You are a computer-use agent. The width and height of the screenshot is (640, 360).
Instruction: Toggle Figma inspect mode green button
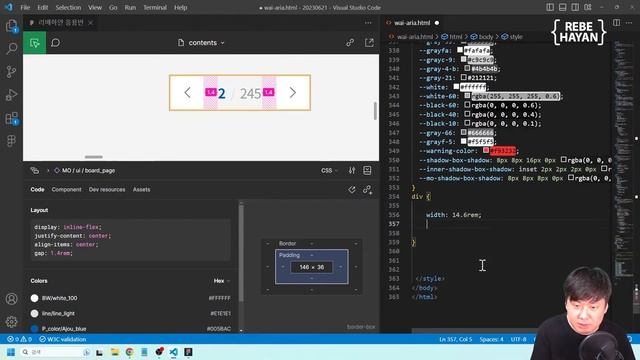[35, 43]
